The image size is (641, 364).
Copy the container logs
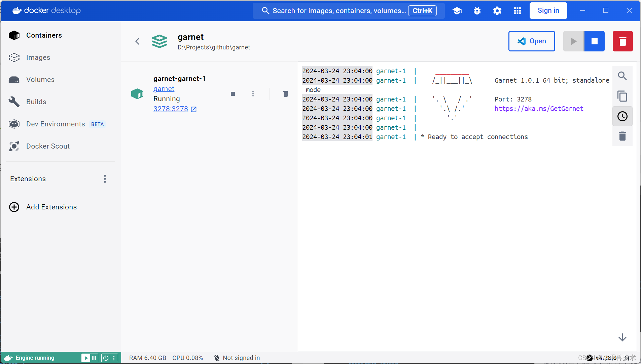coord(622,96)
